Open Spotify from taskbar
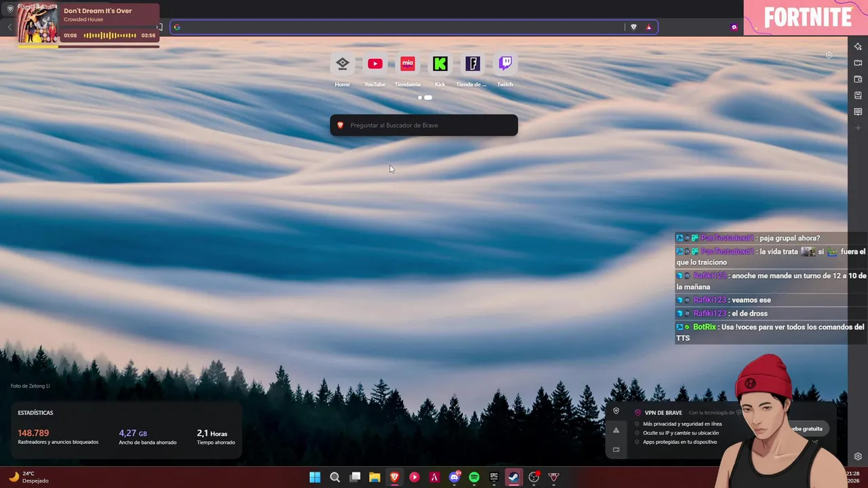The height and width of the screenshot is (488, 868). click(x=474, y=477)
